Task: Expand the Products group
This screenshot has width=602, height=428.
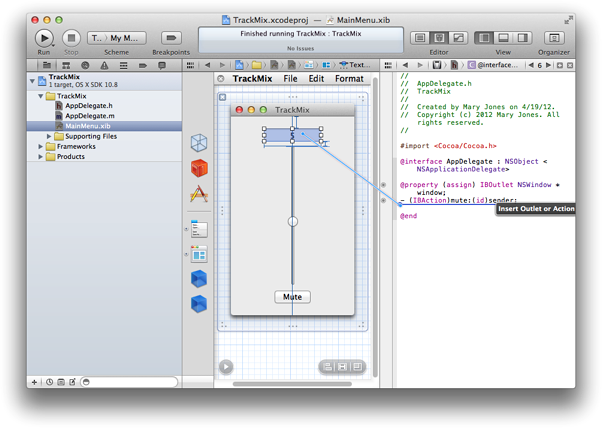Action: click(x=40, y=157)
